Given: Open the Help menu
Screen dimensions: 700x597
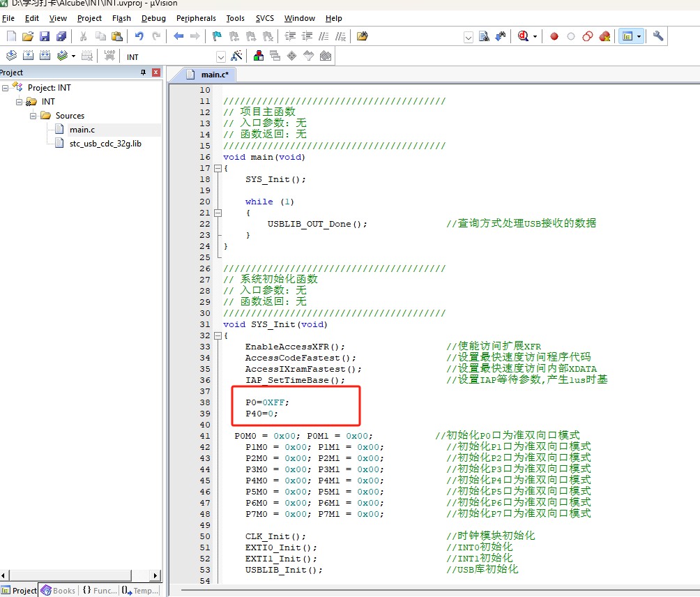Looking at the screenshot, I should [x=333, y=18].
